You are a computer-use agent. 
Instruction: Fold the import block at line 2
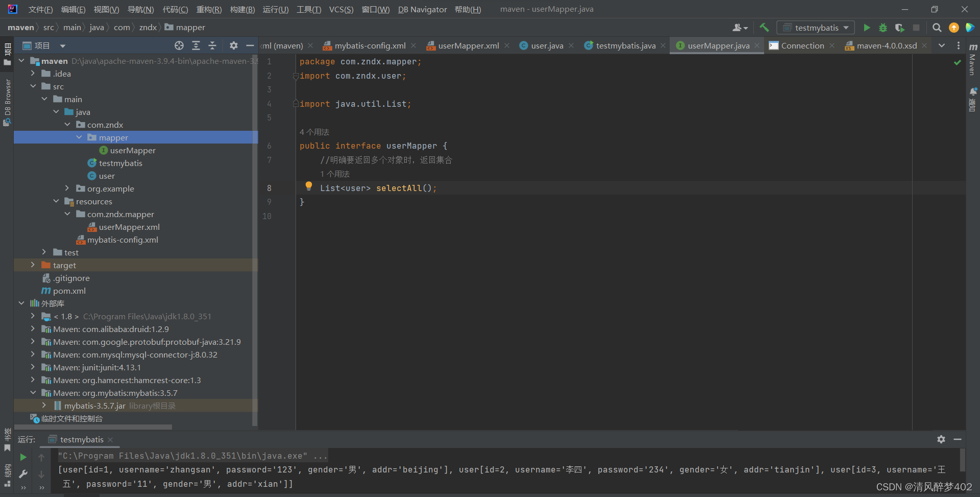click(x=296, y=76)
